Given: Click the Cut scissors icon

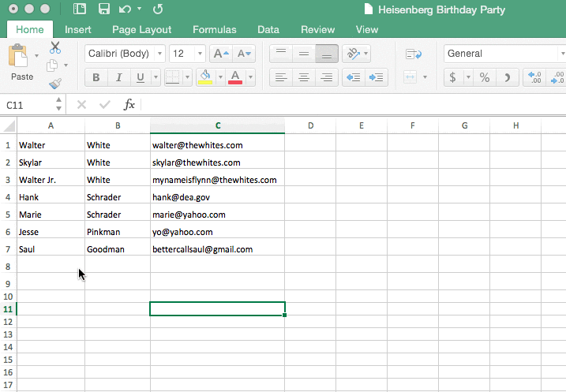Looking at the screenshot, I should 55,48.
